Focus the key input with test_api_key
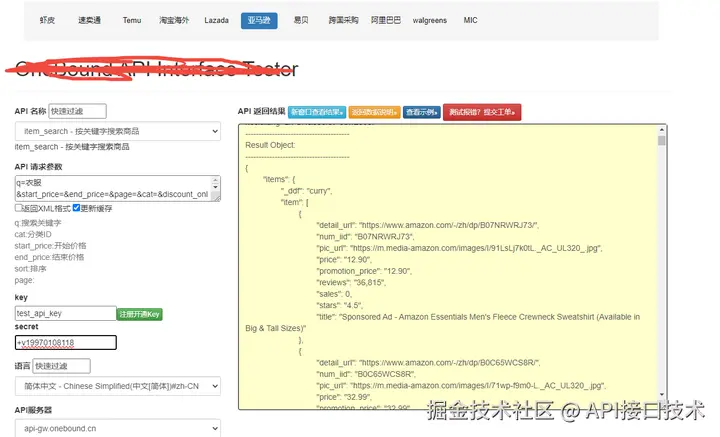The height and width of the screenshot is (437, 720). click(66, 314)
